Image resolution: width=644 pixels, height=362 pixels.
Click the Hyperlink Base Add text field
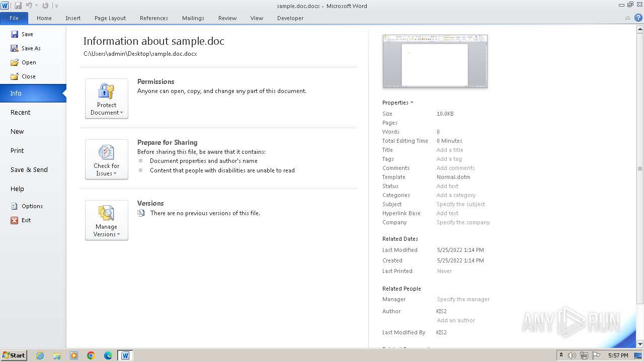coord(447,213)
